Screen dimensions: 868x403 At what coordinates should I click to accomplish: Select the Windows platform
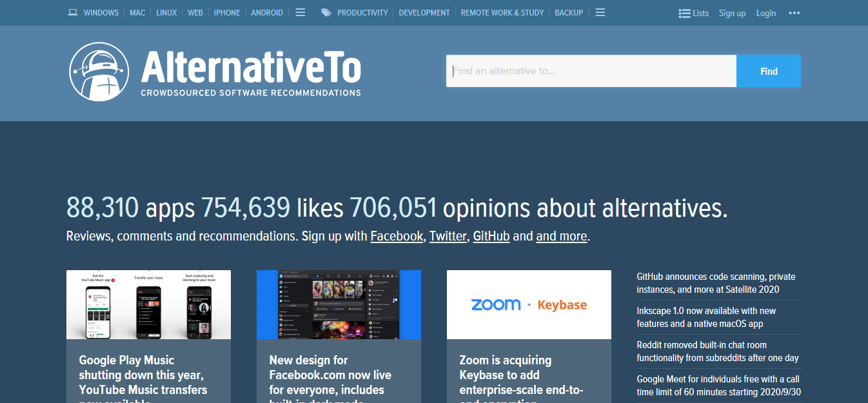(x=101, y=13)
